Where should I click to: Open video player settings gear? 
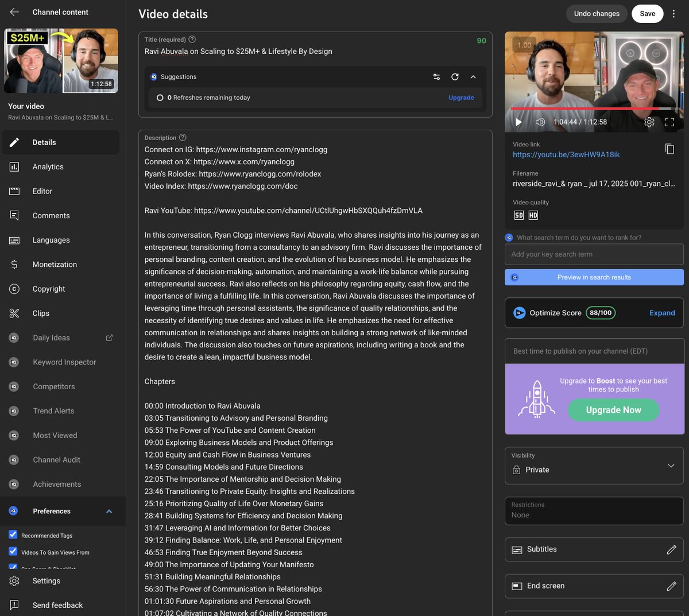click(649, 122)
